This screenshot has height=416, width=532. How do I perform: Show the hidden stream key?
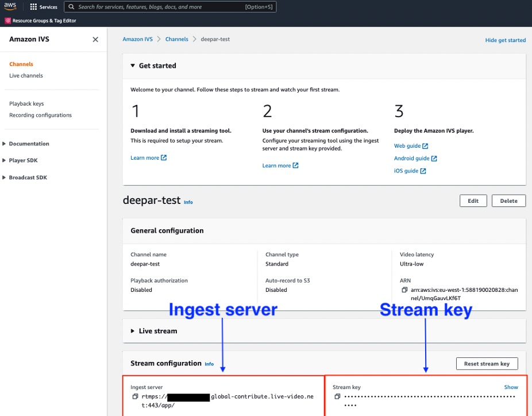tap(511, 387)
